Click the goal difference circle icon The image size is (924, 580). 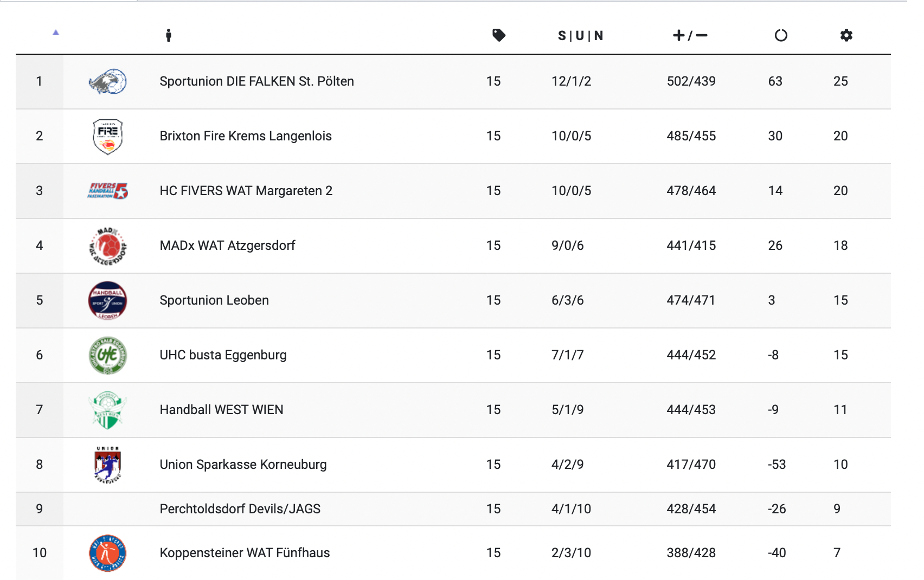(x=780, y=36)
